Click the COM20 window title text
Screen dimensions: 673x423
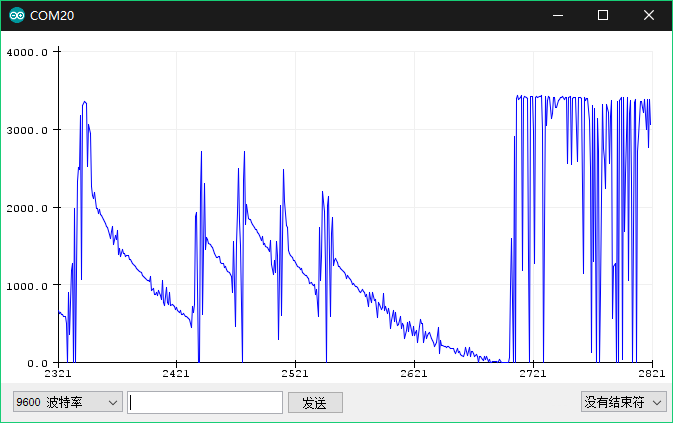(x=52, y=15)
